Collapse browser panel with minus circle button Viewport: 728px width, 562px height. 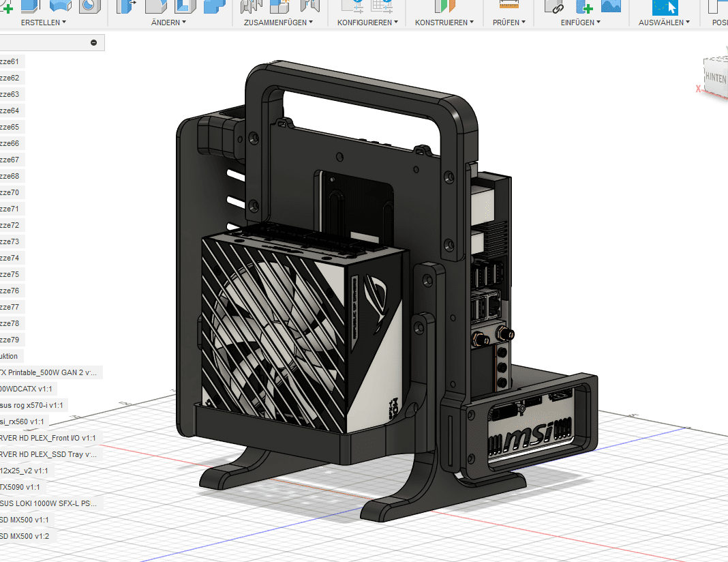click(94, 43)
